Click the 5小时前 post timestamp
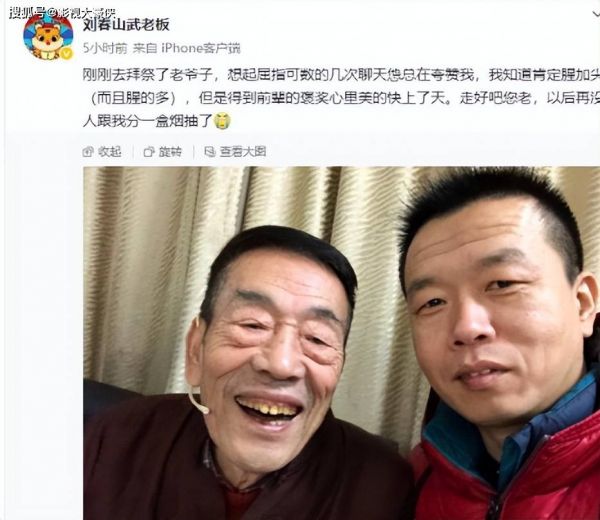600x520 pixels. [x=105, y=48]
